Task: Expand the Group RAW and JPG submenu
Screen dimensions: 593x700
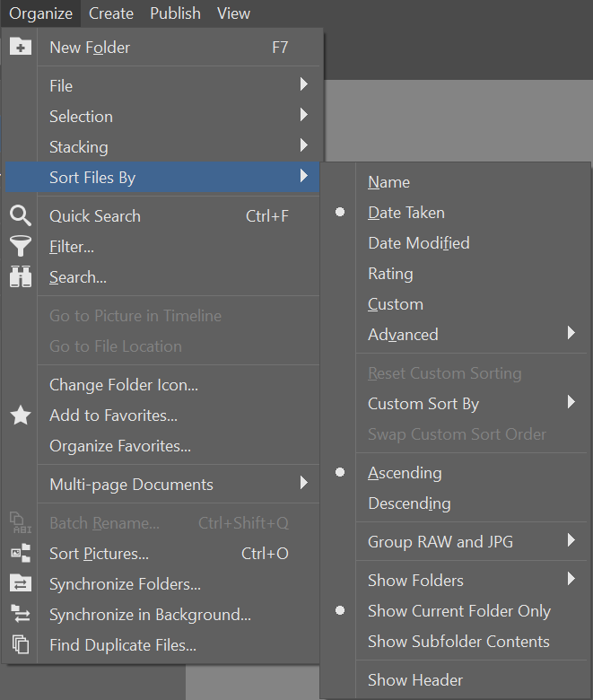Action: click(x=440, y=541)
